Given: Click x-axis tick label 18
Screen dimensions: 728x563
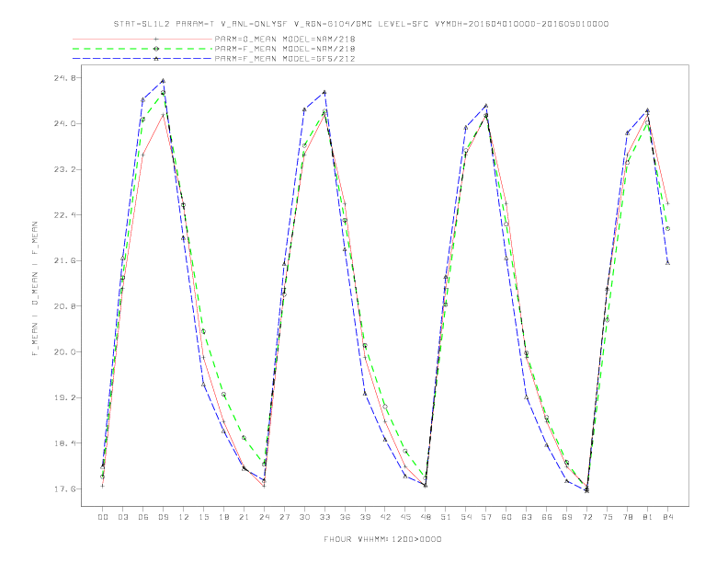Looking at the screenshot, I should coord(223,517).
